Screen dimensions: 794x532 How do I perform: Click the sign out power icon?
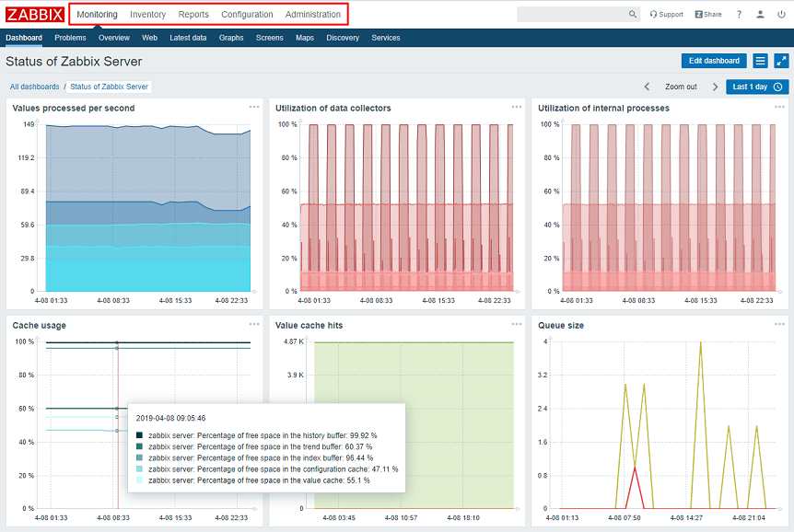click(781, 15)
